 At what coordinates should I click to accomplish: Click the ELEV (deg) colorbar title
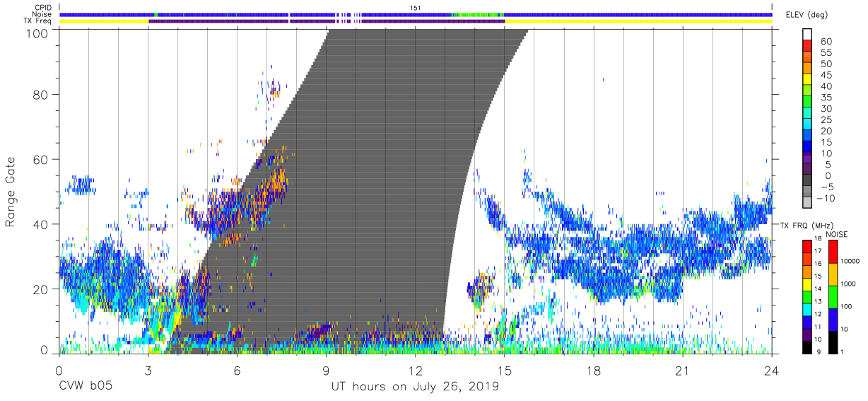807,15
